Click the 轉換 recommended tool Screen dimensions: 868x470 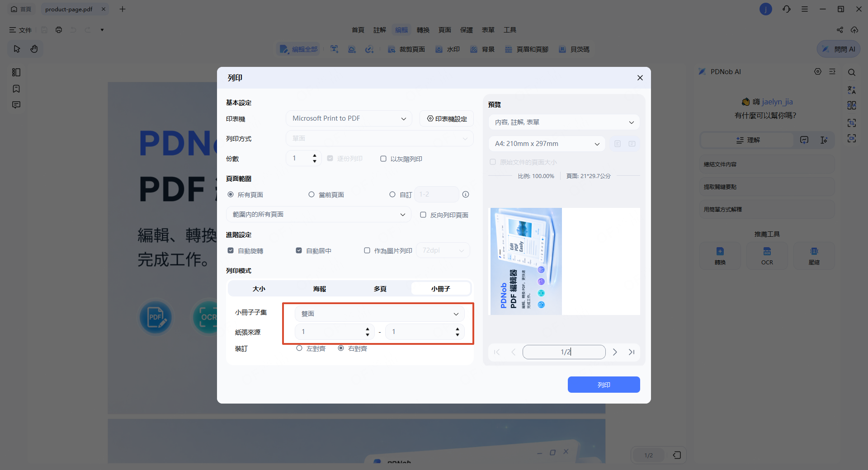720,256
